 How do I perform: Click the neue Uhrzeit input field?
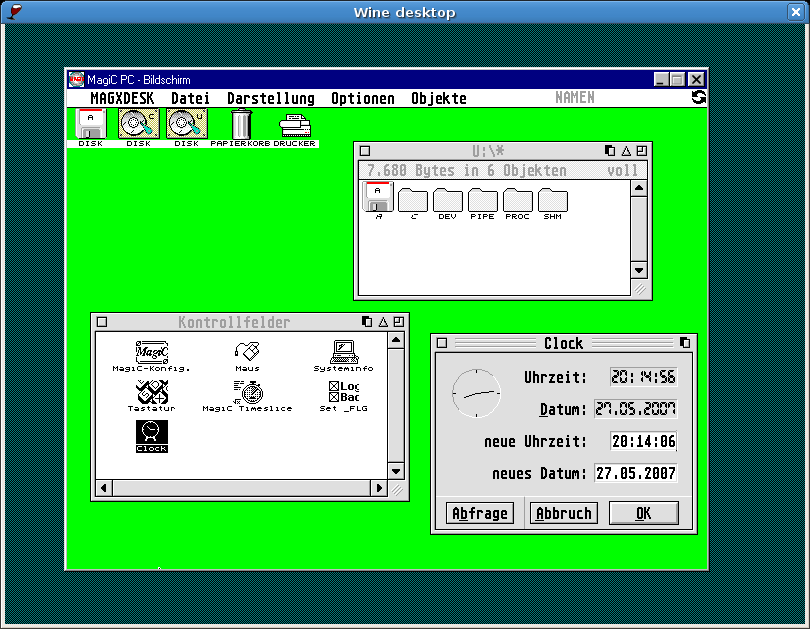coord(644,442)
